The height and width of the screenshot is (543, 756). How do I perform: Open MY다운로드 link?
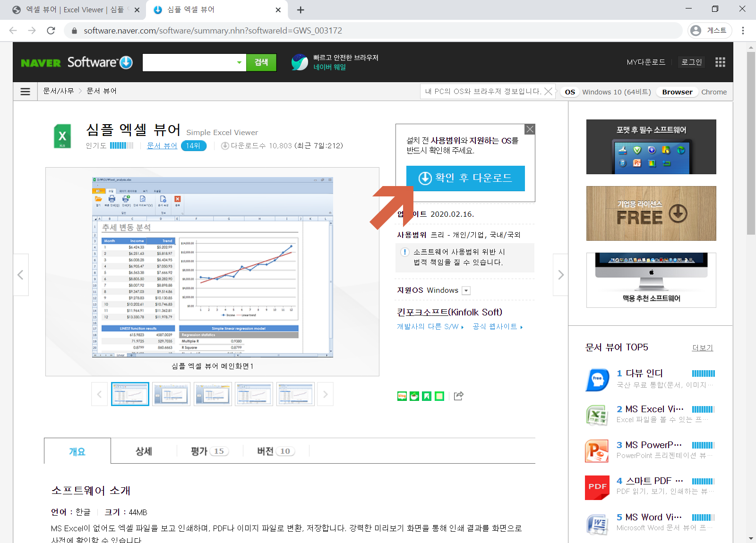click(646, 62)
